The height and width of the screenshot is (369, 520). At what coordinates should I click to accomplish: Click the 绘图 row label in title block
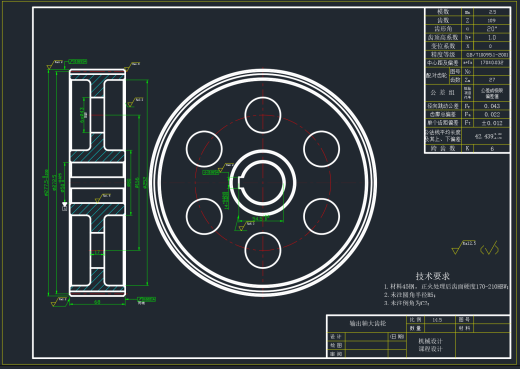tap(336, 345)
